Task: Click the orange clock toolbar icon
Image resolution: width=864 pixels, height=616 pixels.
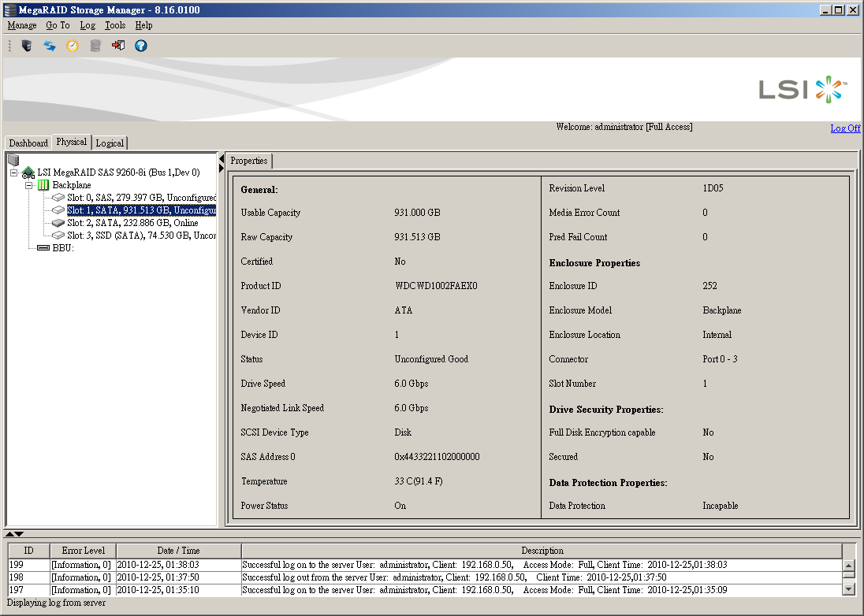Action: pyautogui.click(x=73, y=46)
